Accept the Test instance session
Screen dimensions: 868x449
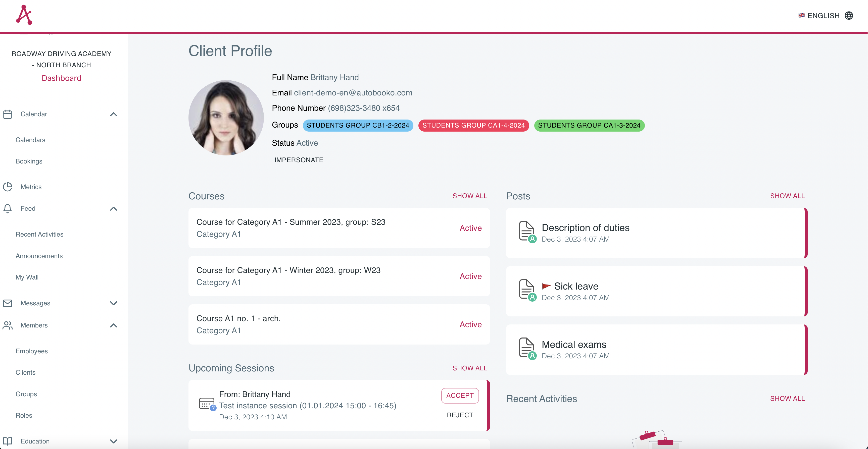click(460, 396)
